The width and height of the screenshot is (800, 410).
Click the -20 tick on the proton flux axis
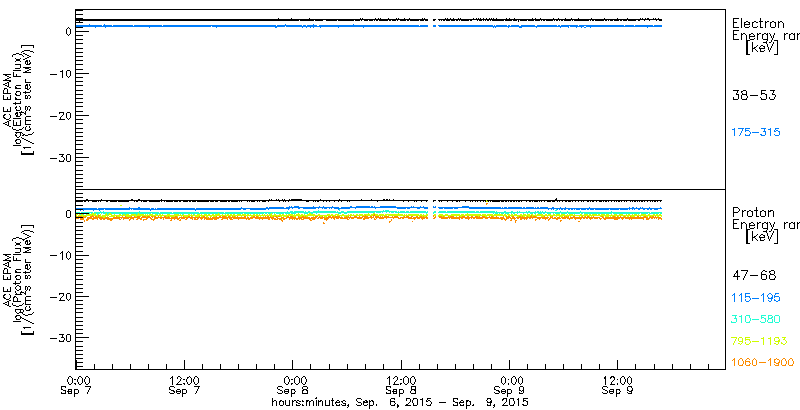point(60,296)
